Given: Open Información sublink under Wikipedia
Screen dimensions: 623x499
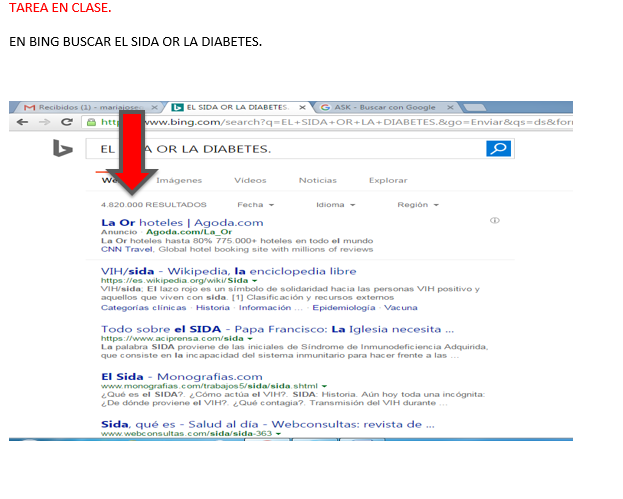Looking at the screenshot, I should 270,308.
